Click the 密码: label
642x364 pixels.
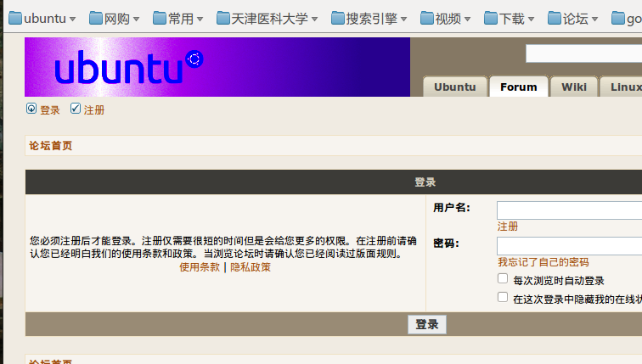coord(447,244)
